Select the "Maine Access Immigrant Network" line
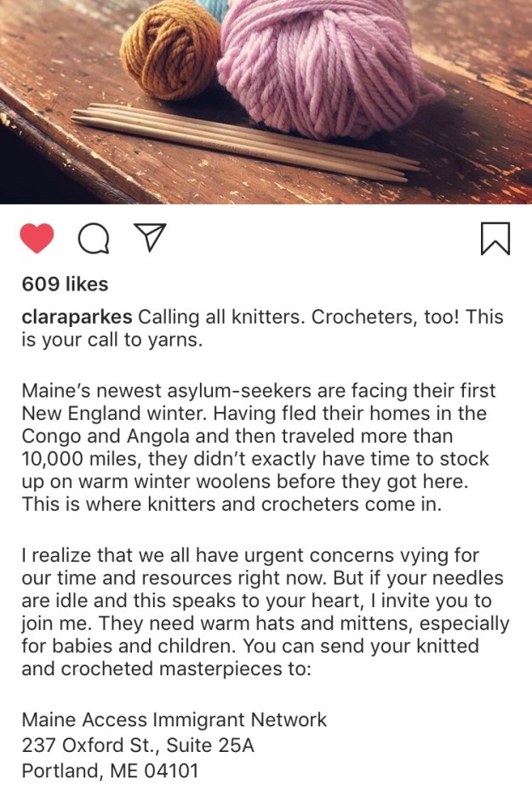 [x=174, y=720]
